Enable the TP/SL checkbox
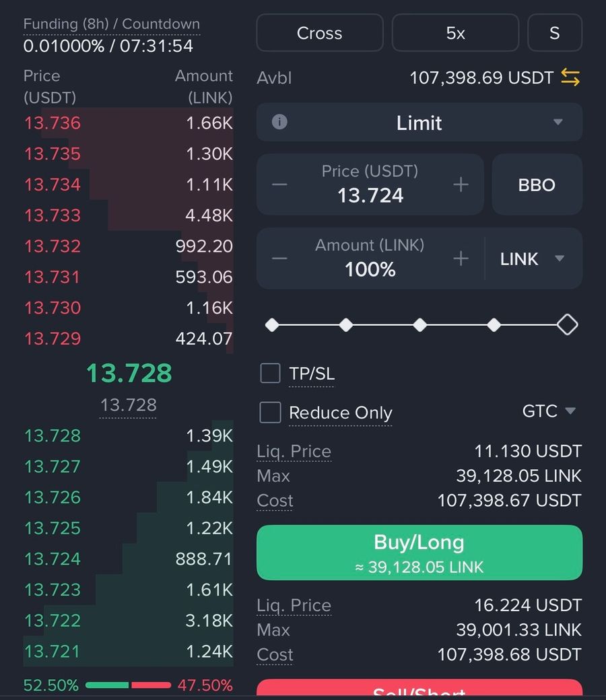606x700 pixels. 270,374
